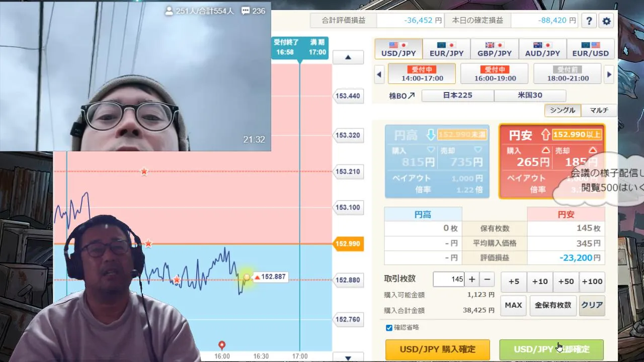Click the 円高 purchase price 815円
The image size is (644, 362).
[x=419, y=162]
